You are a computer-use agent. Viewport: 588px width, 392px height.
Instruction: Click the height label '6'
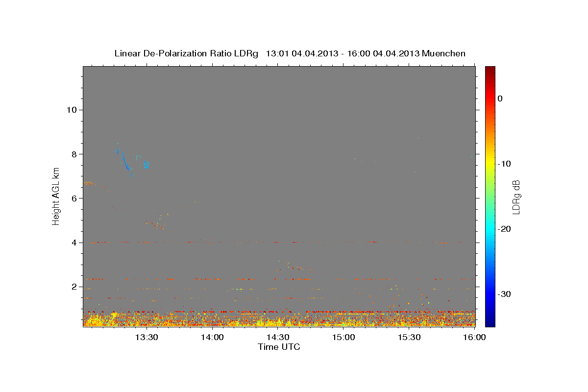(73, 198)
